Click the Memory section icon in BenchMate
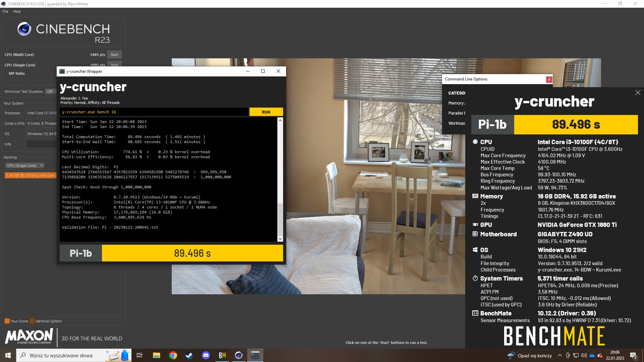 [x=475, y=196]
